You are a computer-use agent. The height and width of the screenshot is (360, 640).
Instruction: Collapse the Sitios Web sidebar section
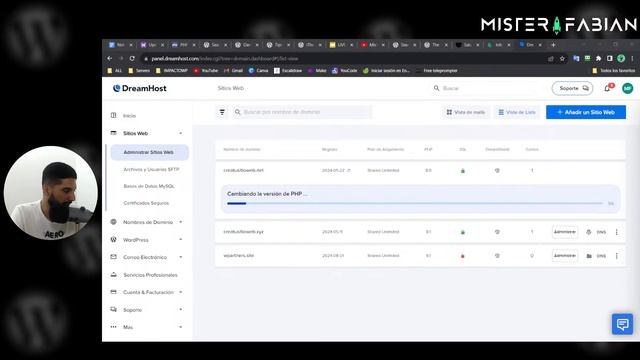click(180, 133)
